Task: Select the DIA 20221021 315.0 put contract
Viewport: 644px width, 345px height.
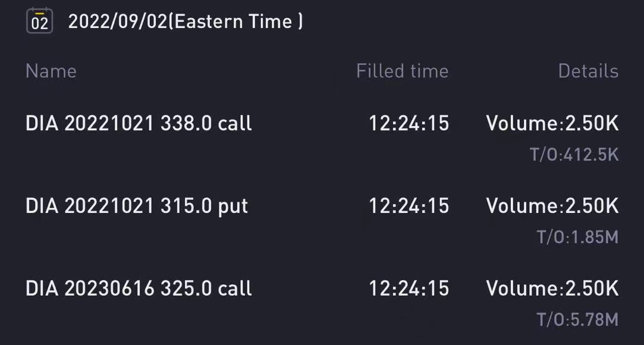Action: tap(137, 206)
